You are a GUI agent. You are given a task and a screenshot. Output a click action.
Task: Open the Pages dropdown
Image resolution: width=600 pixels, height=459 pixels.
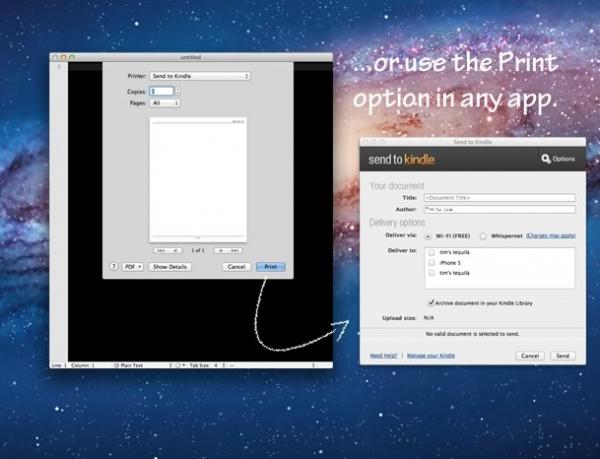165,103
